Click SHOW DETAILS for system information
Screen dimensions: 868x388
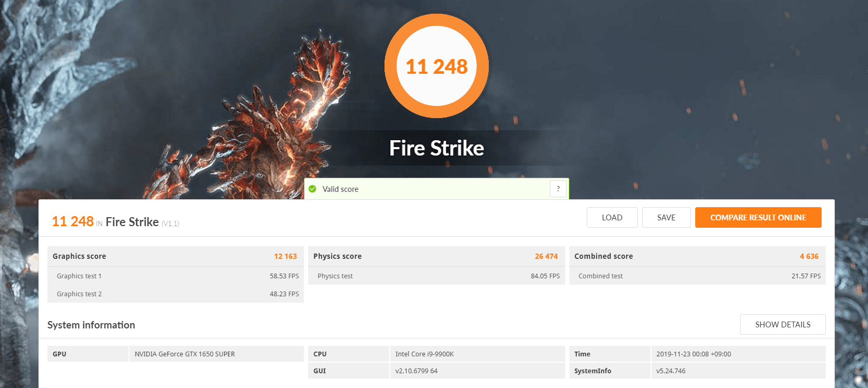click(x=783, y=324)
